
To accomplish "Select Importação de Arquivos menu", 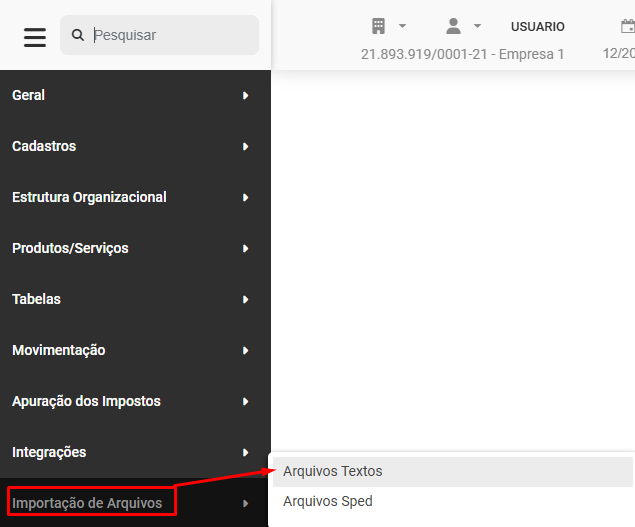I will (87, 503).
